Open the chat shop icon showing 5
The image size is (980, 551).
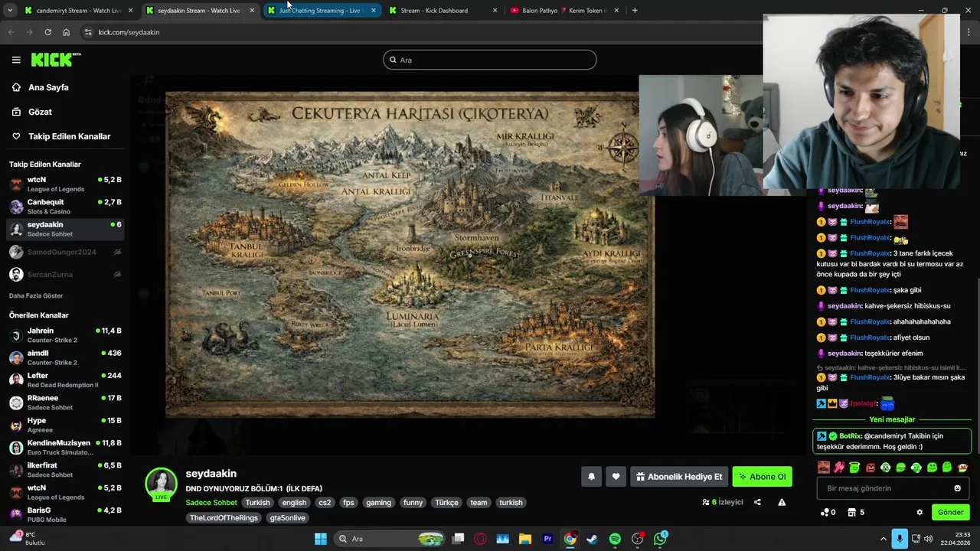(857, 512)
